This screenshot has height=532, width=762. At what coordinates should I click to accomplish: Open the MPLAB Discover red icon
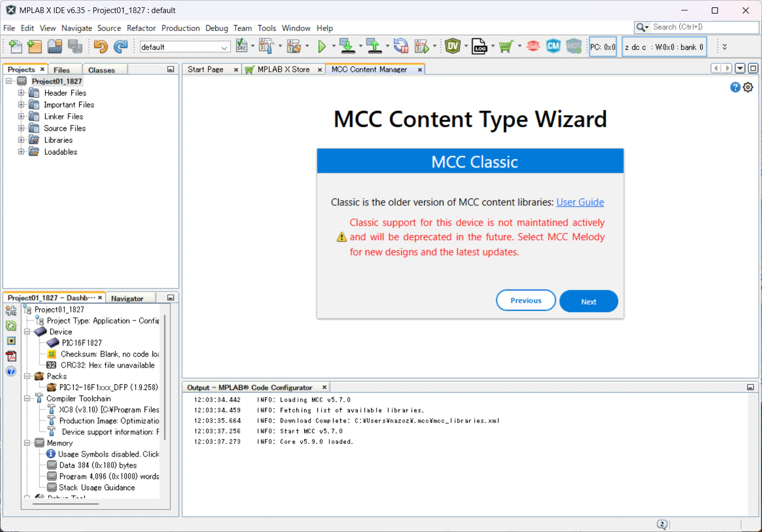tap(533, 47)
